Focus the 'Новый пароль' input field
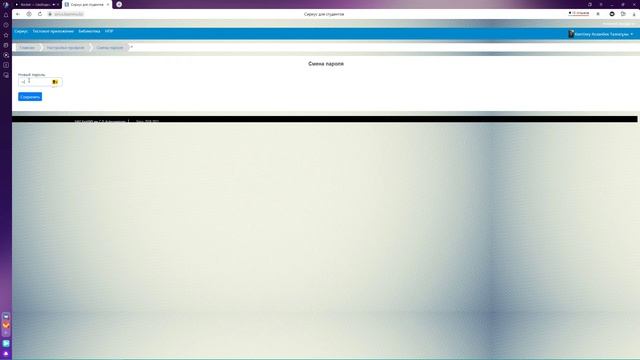 click(x=40, y=82)
